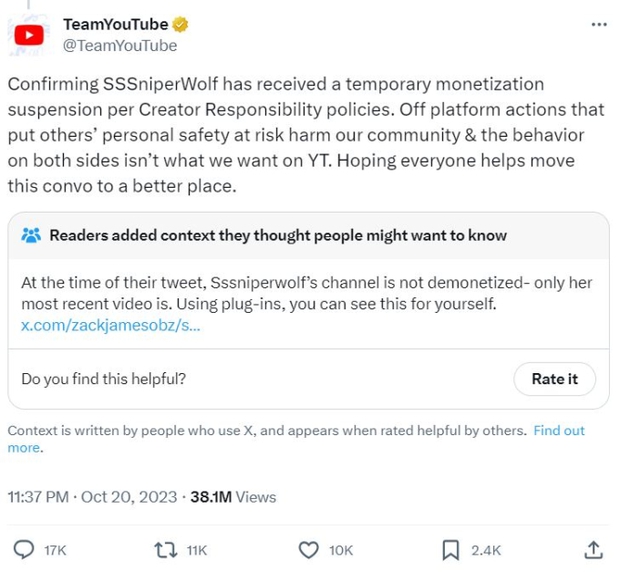The height and width of the screenshot is (572, 620).
Task: Click the community notes people icon
Action: tap(31, 236)
